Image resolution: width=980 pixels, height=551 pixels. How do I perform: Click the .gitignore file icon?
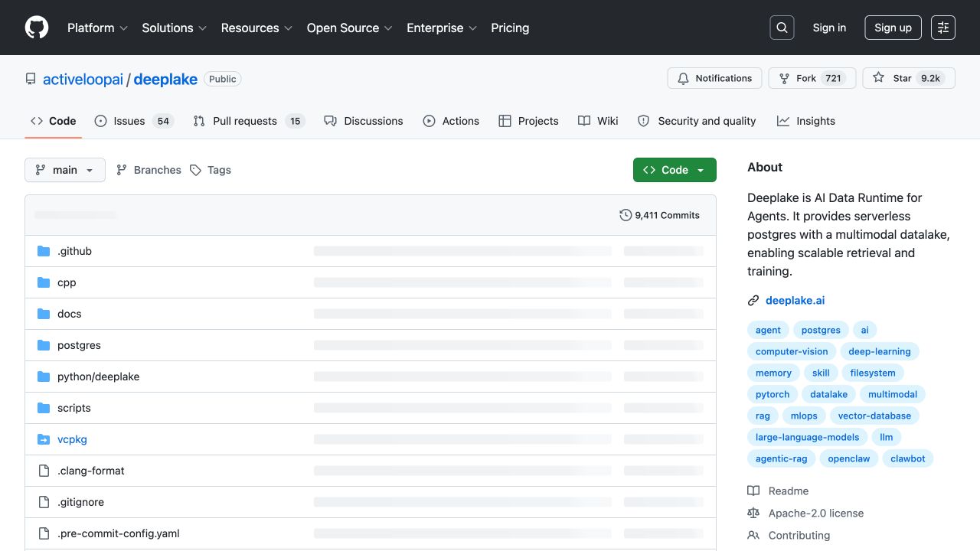coord(44,502)
